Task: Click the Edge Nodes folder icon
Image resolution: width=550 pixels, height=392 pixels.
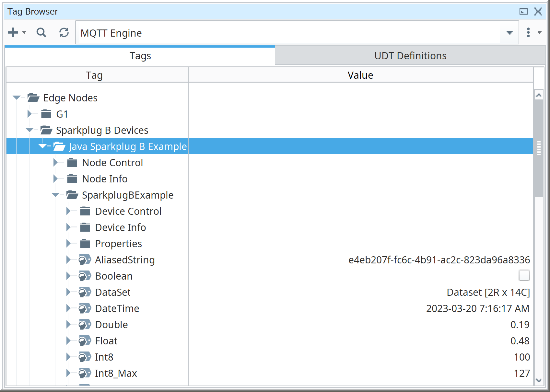Action: click(x=33, y=98)
